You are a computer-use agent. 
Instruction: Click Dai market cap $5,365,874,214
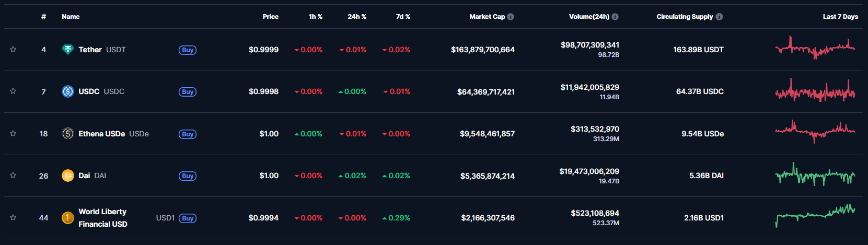pyautogui.click(x=488, y=176)
